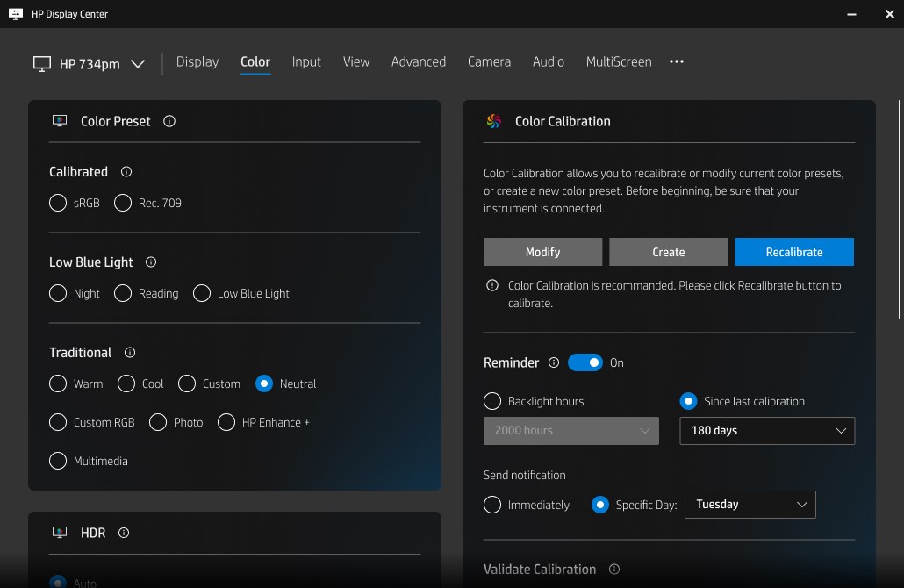Open the 180 days dropdown
This screenshot has height=588, width=904.
[x=766, y=431]
